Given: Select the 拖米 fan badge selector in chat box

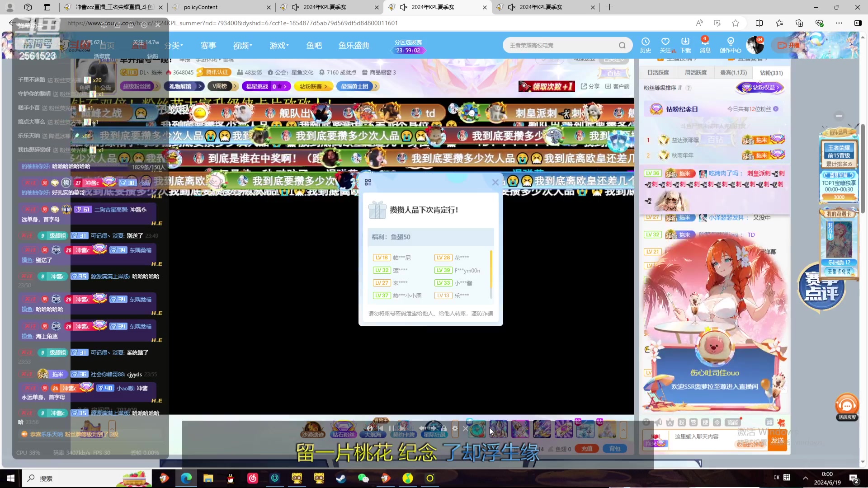Looking at the screenshot, I should pyautogui.click(x=655, y=440).
